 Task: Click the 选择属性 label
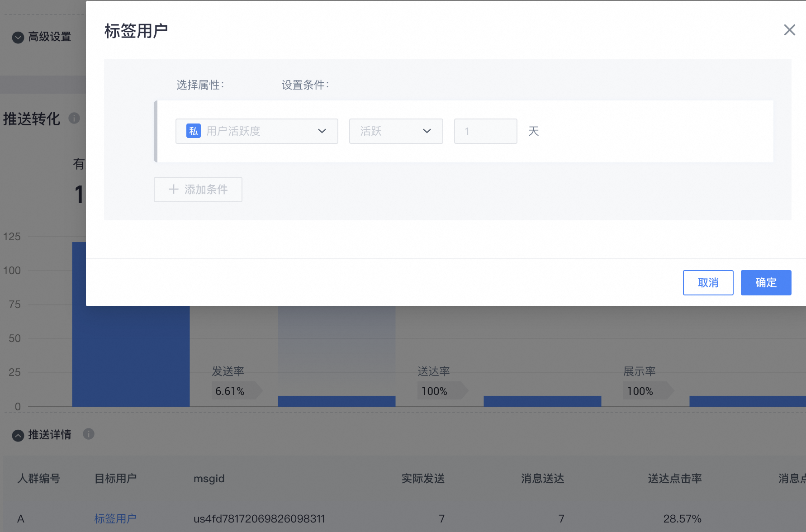coord(200,85)
